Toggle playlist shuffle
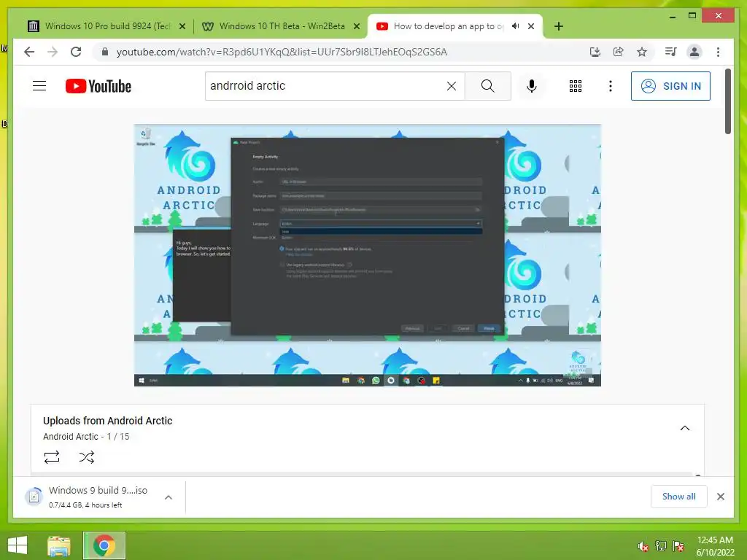Screen dimensions: 747x560 point(86,457)
